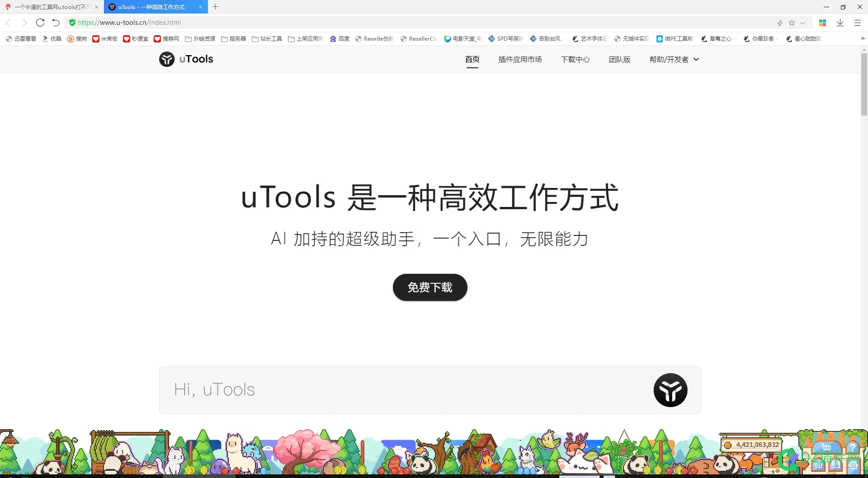Expand the 站长工具 bookmark folder
This screenshot has height=478, width=868.
click(267, 39)
